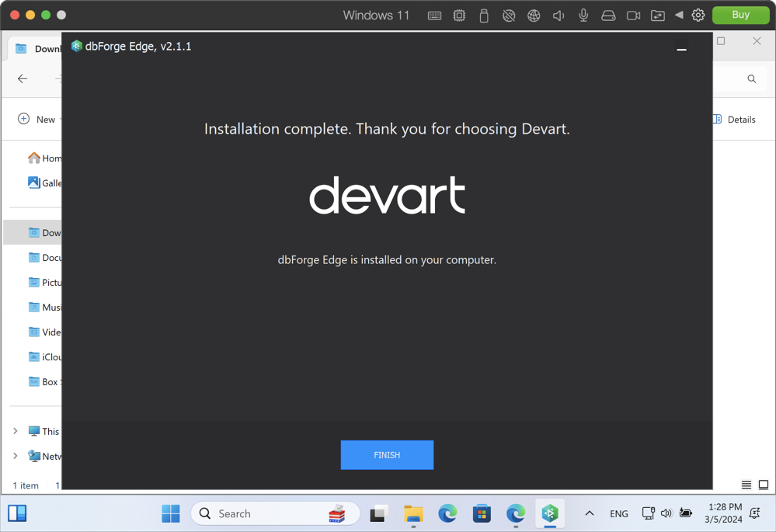Click the FINISH button in the installer

[387, 455]
